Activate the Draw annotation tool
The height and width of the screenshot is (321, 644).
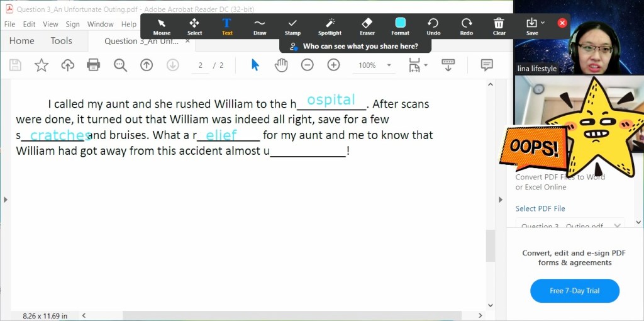260,26
